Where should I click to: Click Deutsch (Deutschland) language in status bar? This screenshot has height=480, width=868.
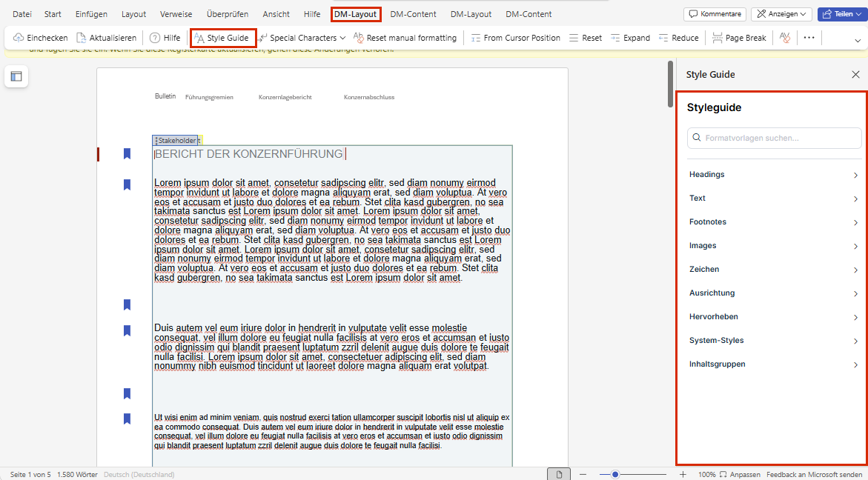139,474
